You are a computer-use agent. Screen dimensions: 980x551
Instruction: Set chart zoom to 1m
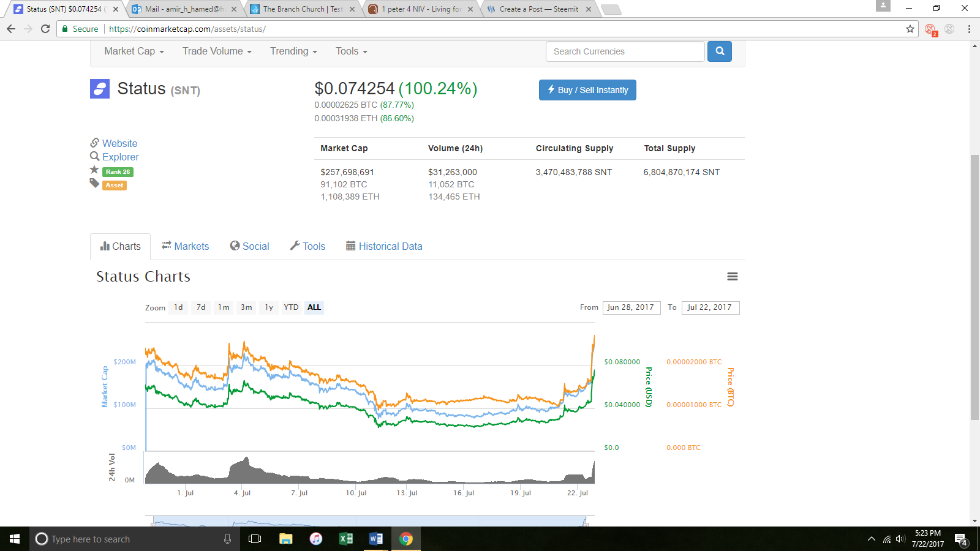point(224,307)
